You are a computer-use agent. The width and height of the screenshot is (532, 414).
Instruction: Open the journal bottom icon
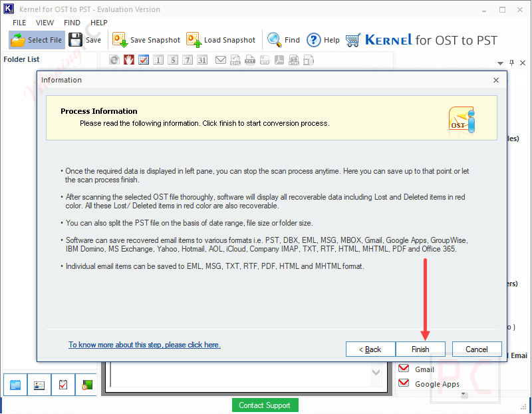87,385
